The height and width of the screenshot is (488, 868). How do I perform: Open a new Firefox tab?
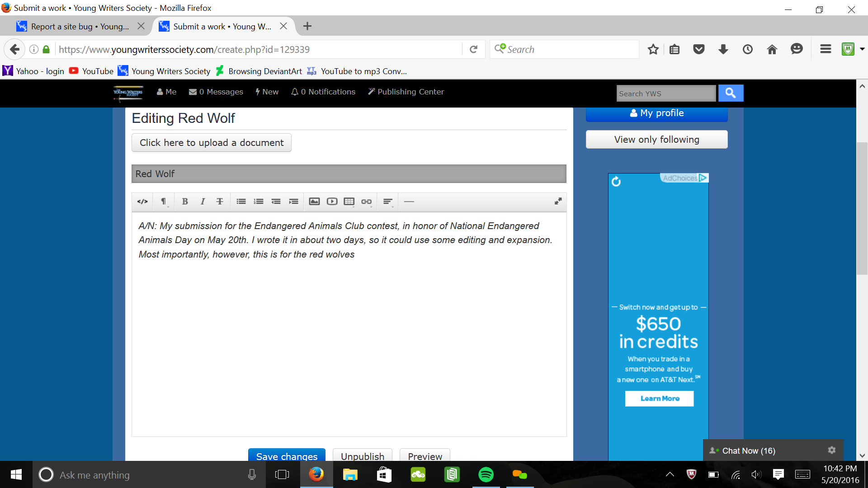(x=307, y=26)
